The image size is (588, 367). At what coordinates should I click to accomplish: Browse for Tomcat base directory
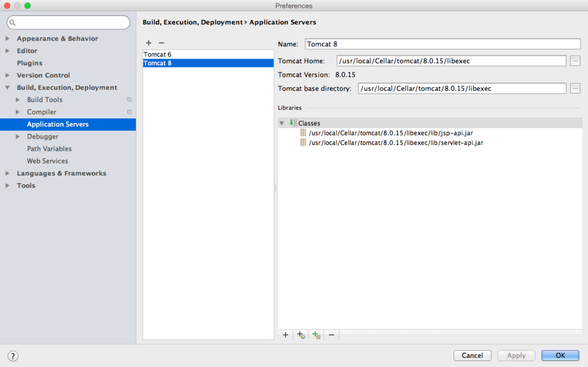575,88
